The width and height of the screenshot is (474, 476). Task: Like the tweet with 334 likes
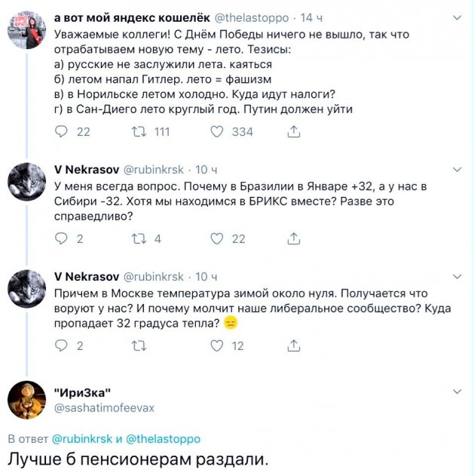click(218, 132)
